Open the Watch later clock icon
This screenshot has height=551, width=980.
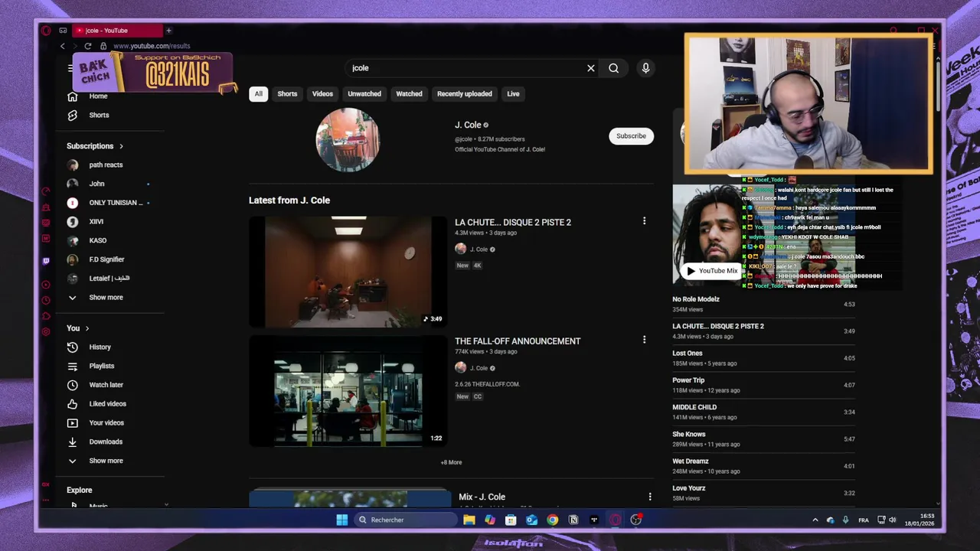pos(72,385)
